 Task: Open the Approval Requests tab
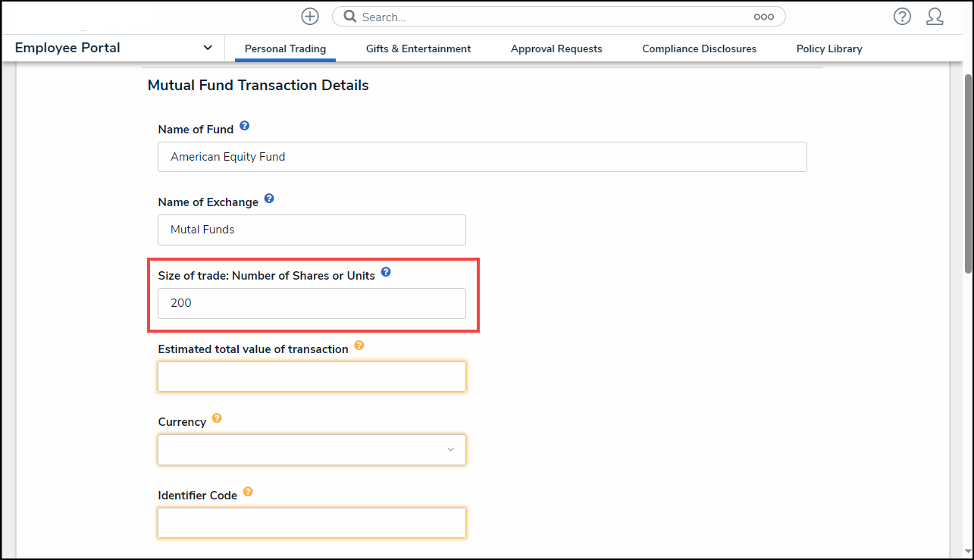[x=556, y=48]
